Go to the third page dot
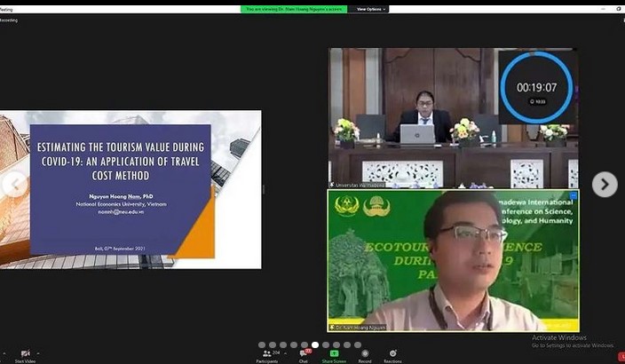 283,344
